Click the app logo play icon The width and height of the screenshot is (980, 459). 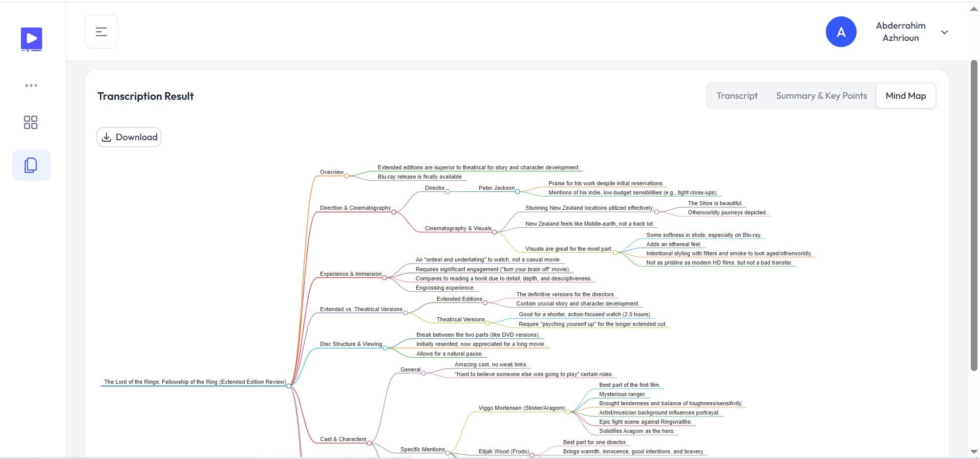click(x=31, y=39)
